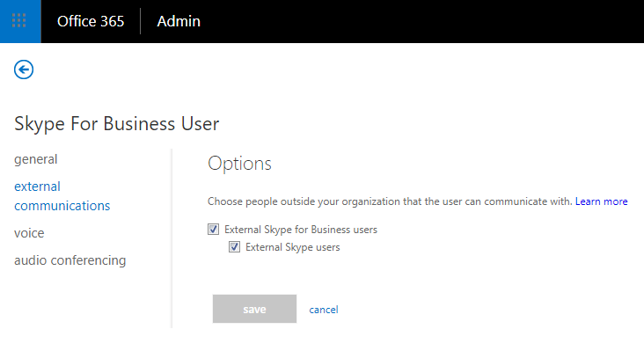Viewport: 644px width, 351px height.
Task: Uncheck External Skype for Business users checkbox
Action: [x=213, y=229]
